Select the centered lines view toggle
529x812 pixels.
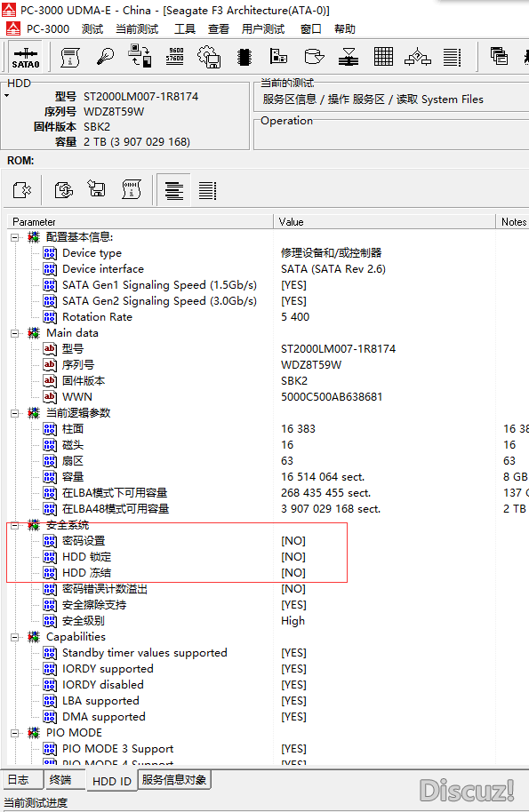click(173, 190)
